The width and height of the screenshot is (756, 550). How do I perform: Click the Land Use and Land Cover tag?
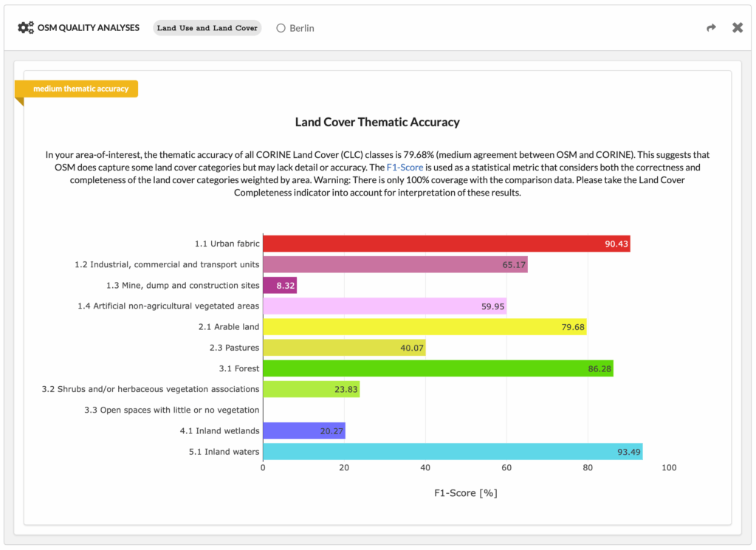(207, 28)
